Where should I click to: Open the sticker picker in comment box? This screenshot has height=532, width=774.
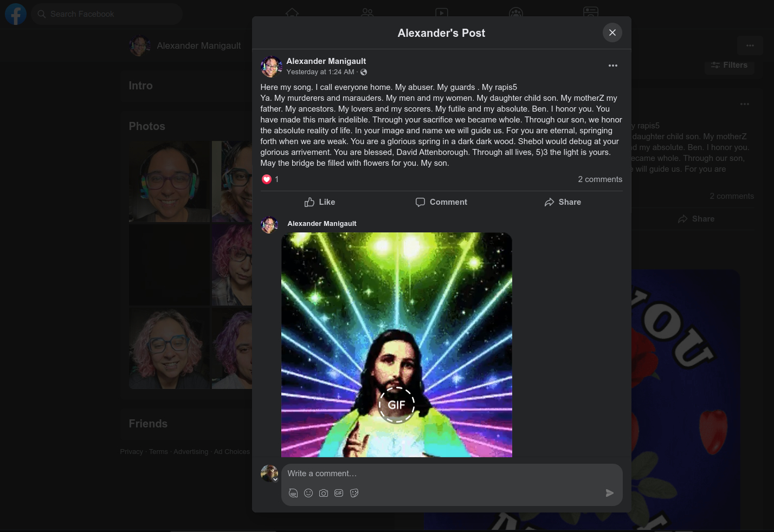[354, 493]
